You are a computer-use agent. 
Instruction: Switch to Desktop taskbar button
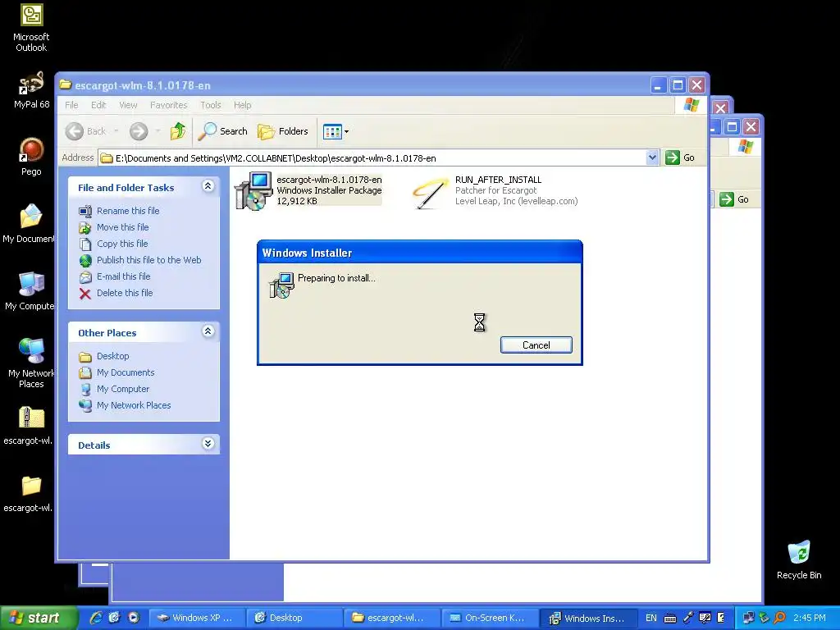click(x=294, y=618)
